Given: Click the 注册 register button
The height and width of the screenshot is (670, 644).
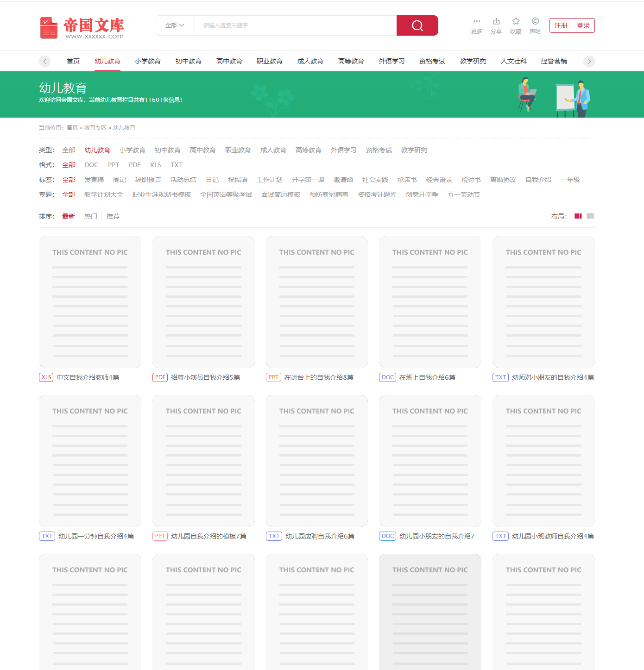Looking at the screenshot, I should click(x=561, y=25).
